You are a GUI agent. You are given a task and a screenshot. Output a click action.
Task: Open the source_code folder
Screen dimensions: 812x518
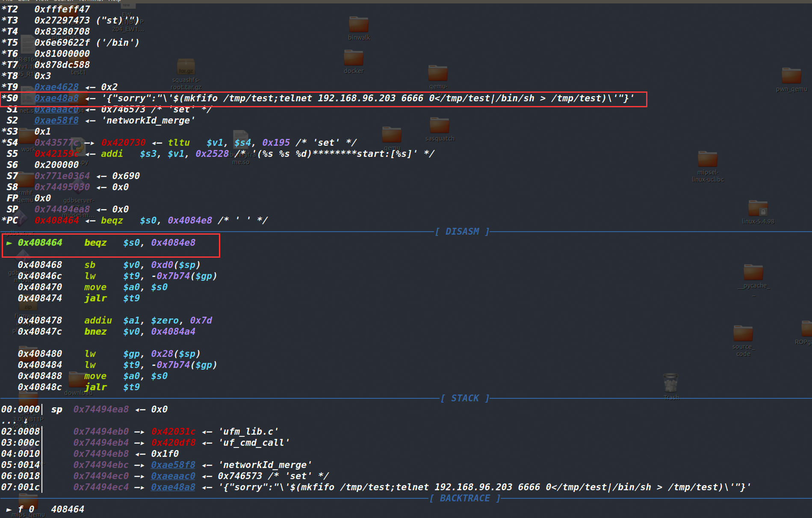(x=743, y=341)
